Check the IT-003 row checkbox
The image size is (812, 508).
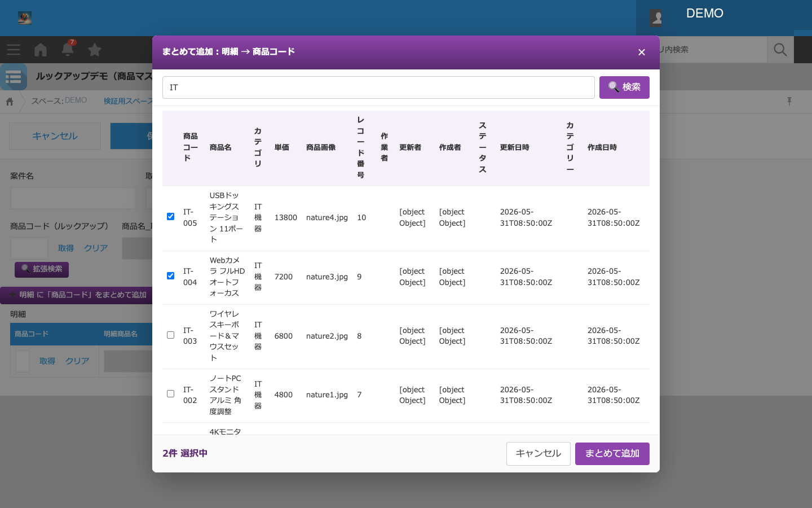[170, 335]
